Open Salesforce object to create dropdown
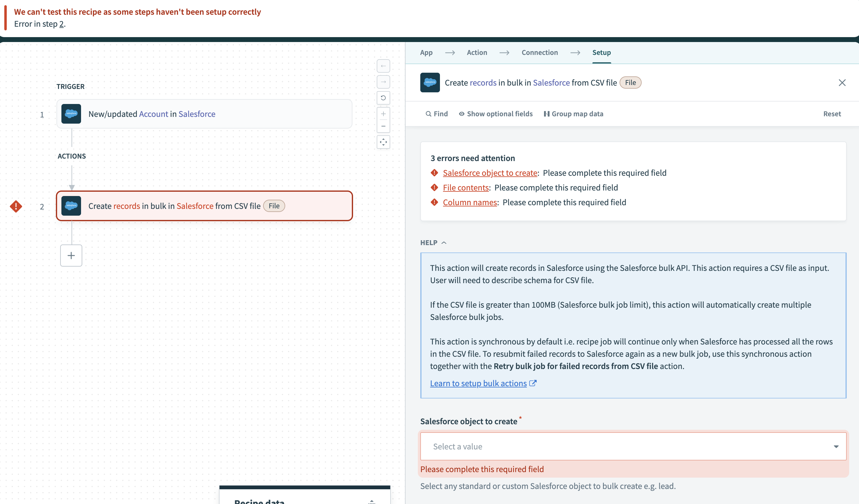859x504 pixels. coord(633,446)
